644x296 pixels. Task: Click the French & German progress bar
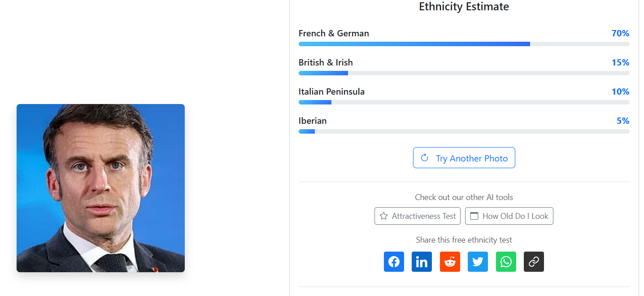(464, 44)
